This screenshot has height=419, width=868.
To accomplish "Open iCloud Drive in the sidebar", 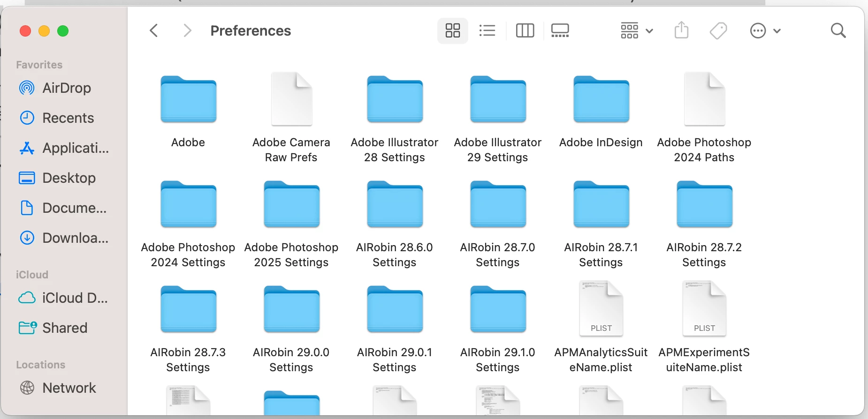I will [64, 298].
